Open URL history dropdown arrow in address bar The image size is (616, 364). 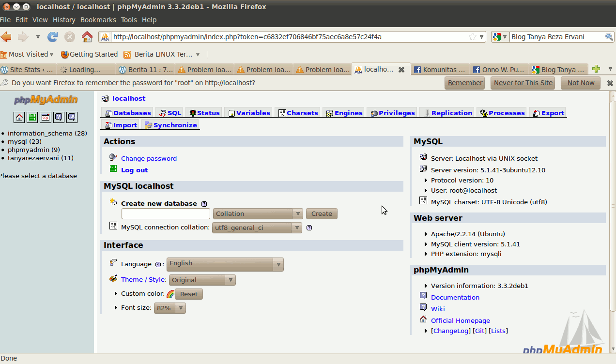(x=482, y=37)
